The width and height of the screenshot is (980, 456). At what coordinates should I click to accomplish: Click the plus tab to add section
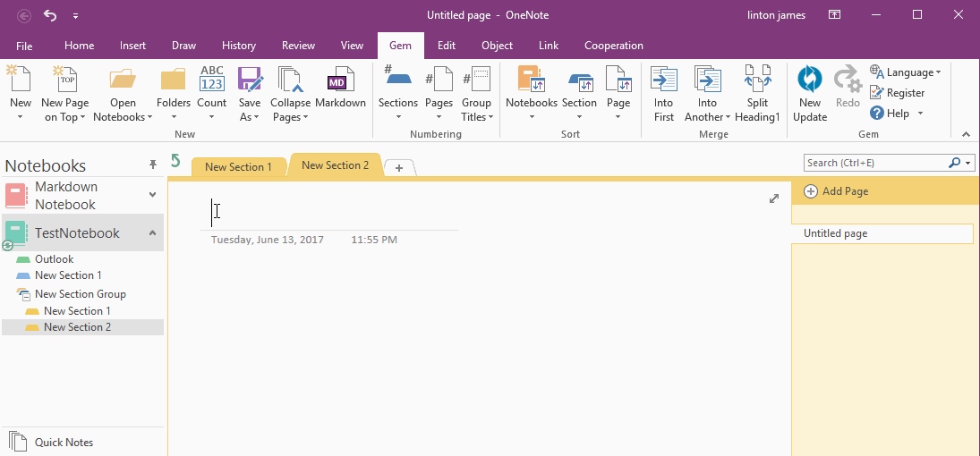399,168
